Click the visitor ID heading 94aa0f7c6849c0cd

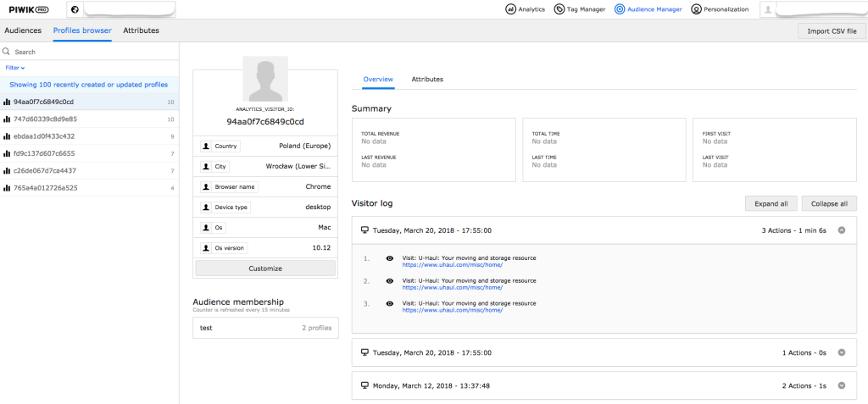click(265, 121)
